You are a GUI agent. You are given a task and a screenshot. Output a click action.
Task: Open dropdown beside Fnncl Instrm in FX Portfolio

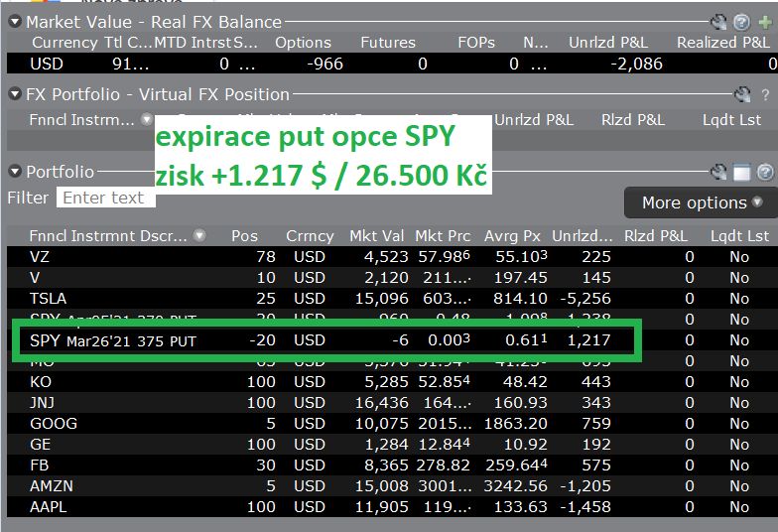point(147,119)
